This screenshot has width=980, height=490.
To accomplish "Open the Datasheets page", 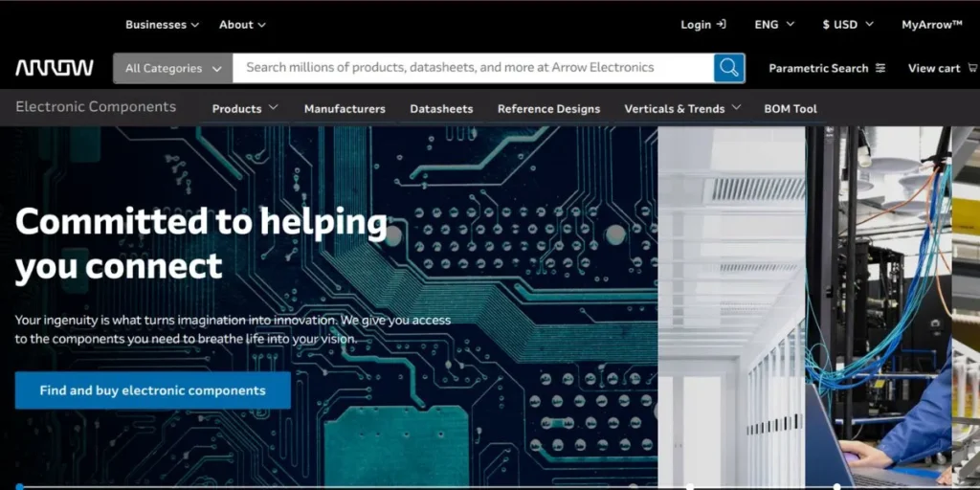I will (441, 109).
